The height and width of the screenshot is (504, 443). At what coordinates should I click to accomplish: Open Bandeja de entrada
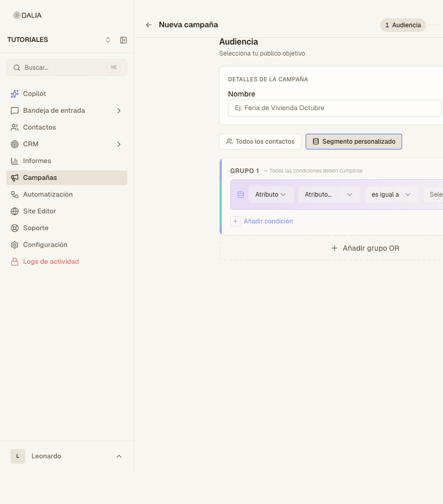[x=67, y=111]
